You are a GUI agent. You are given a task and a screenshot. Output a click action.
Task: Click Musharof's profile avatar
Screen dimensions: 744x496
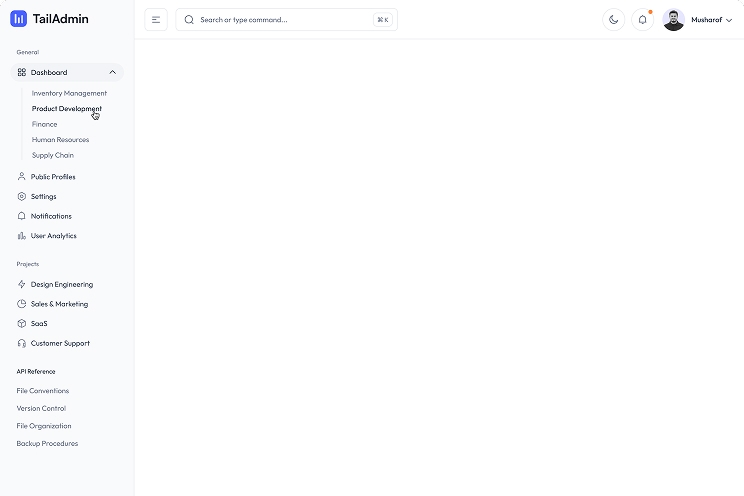pos(673,19)
